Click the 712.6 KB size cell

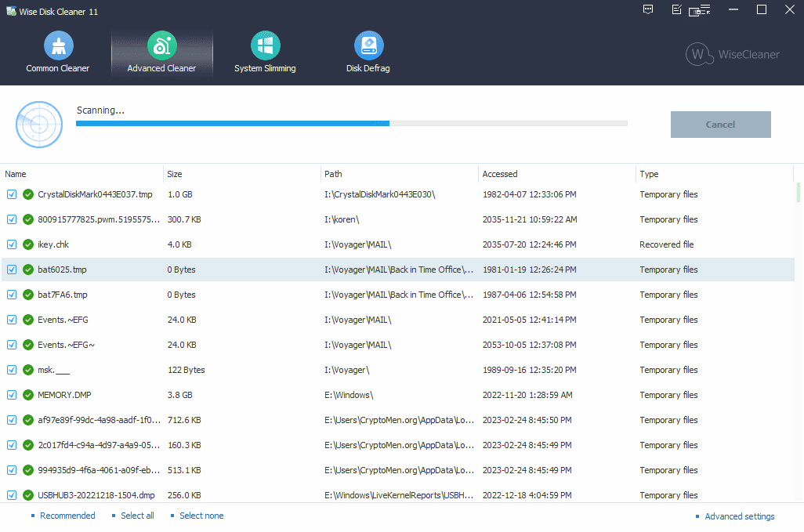pyautogui.click(x=184, y=420)
